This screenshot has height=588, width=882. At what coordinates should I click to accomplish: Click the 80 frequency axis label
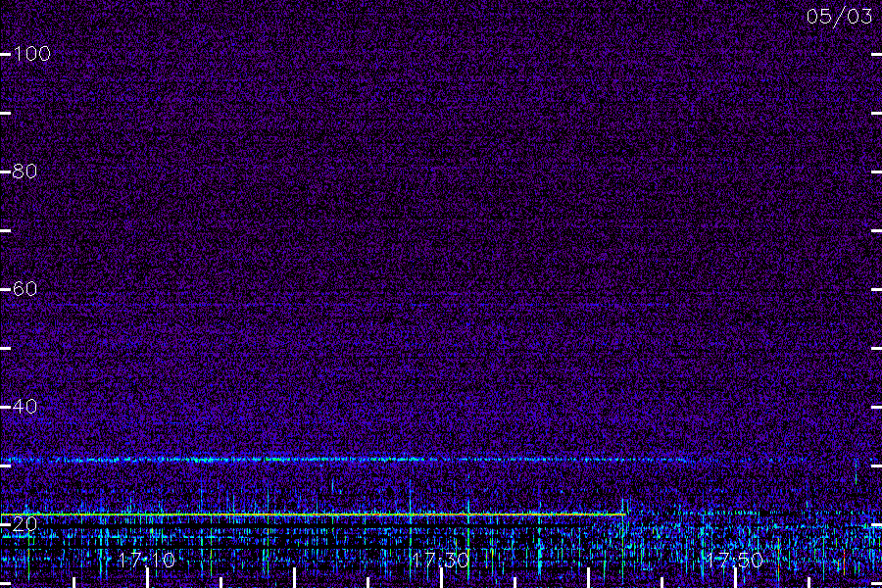click(x=24, y=171)
